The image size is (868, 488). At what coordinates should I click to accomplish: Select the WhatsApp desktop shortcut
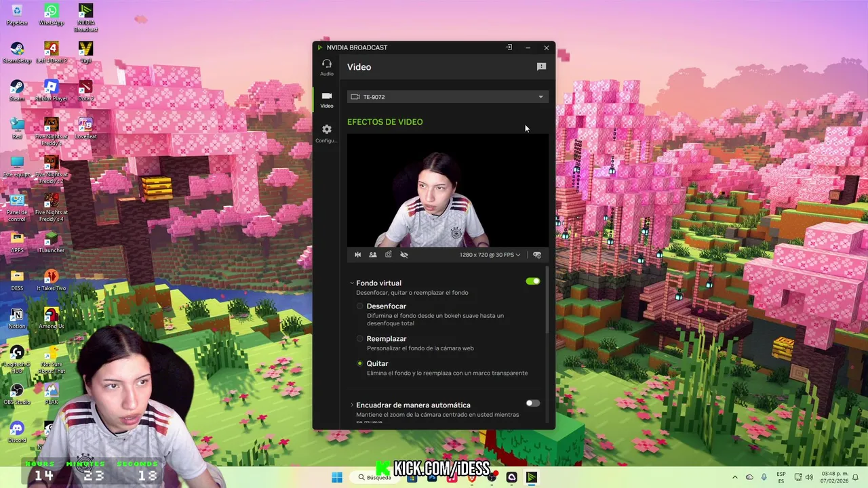coord(51,15)
